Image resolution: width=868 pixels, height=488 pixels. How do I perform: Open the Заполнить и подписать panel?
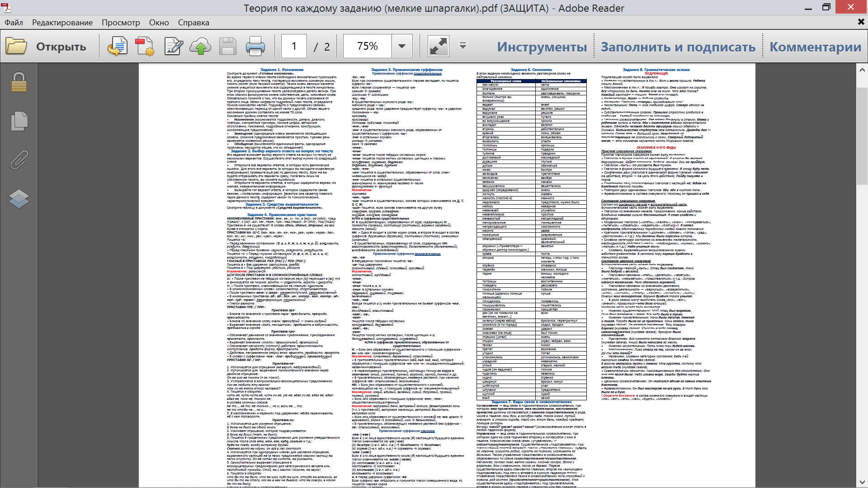coord(678,47)
